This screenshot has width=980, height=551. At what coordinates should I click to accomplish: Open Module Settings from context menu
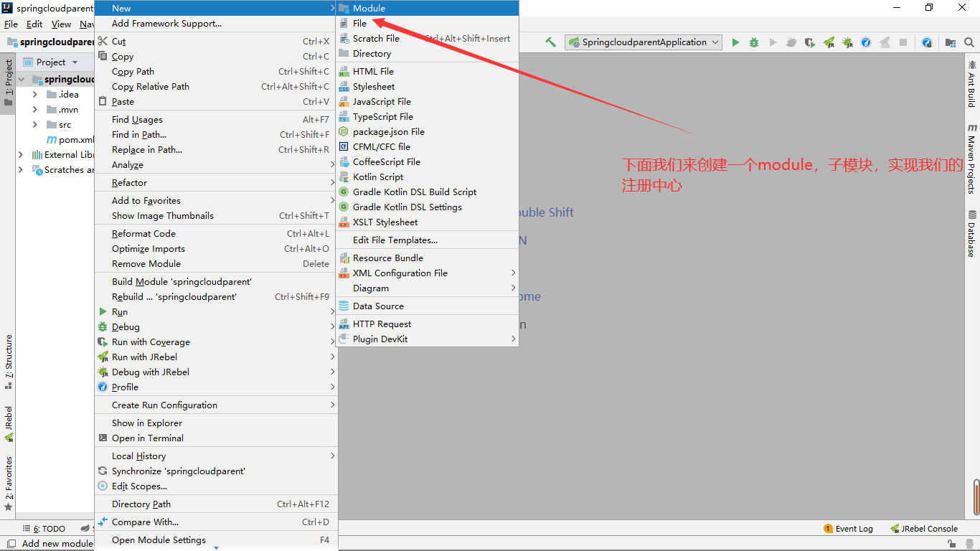(x=216, y=540)
